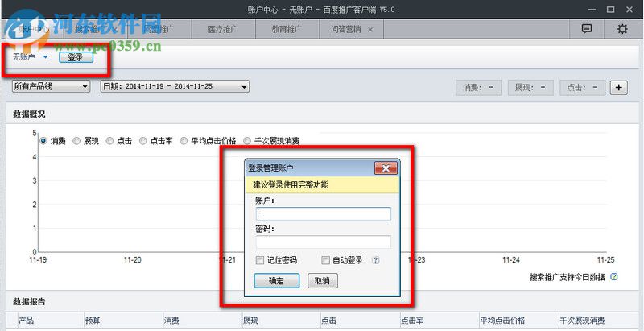Click help icon next to 搜索推广支持今日数据
Viewport: 644px width, 331px height.
[613, 277]
